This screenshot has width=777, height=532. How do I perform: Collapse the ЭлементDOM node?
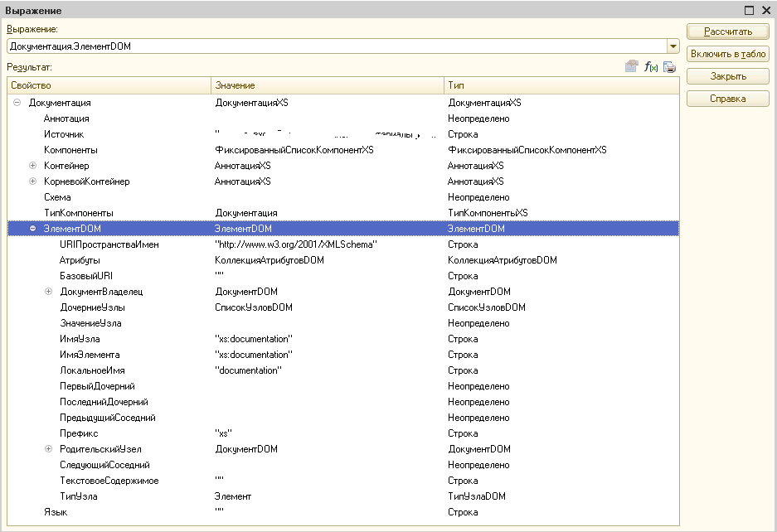(x=32, y=229)
